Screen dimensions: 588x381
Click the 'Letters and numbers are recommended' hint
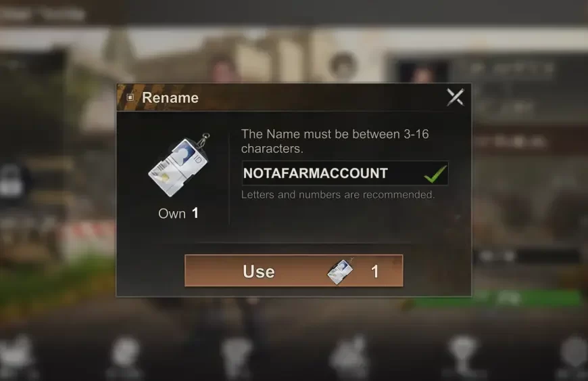click(338, 194)
